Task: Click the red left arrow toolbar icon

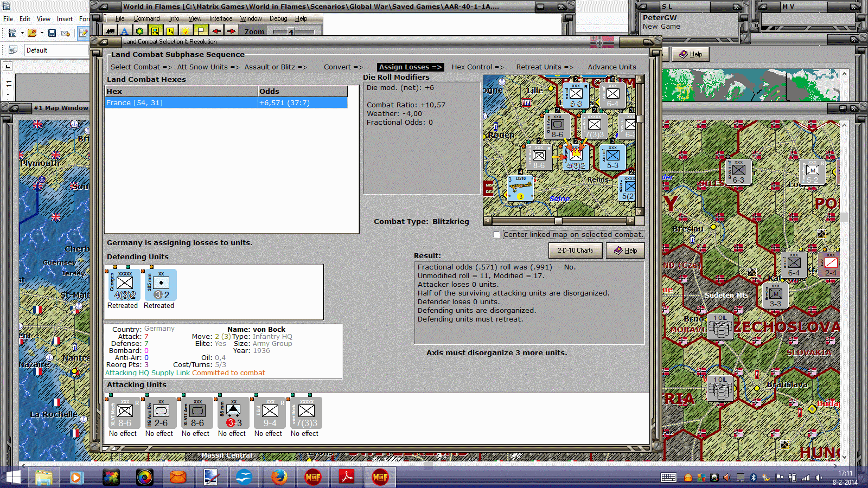Action: [216, 31]
